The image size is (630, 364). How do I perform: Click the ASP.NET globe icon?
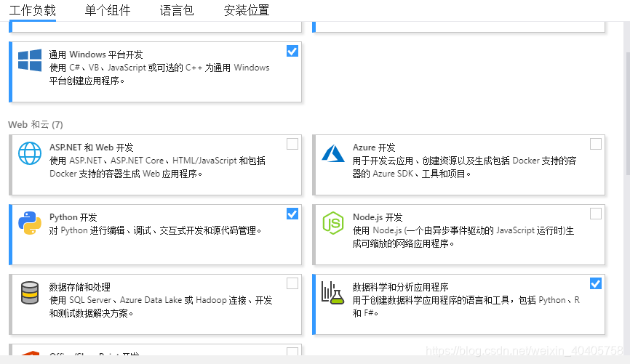tap(30, 153)
